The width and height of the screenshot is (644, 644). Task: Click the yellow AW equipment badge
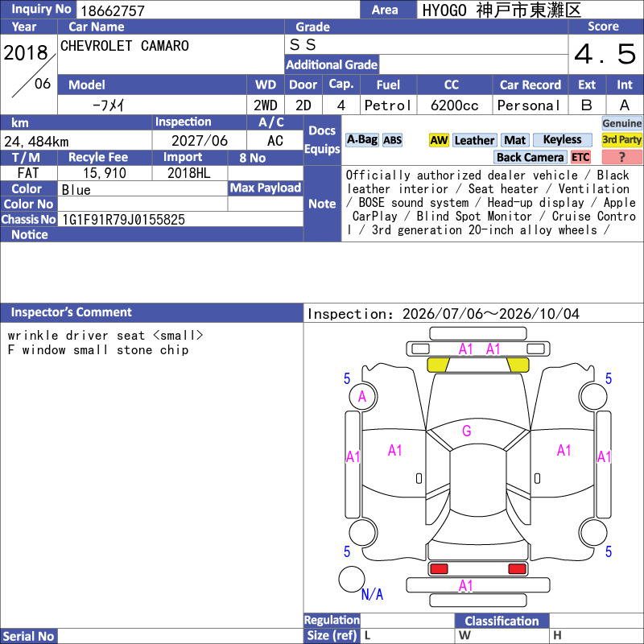tap(439, 140)
